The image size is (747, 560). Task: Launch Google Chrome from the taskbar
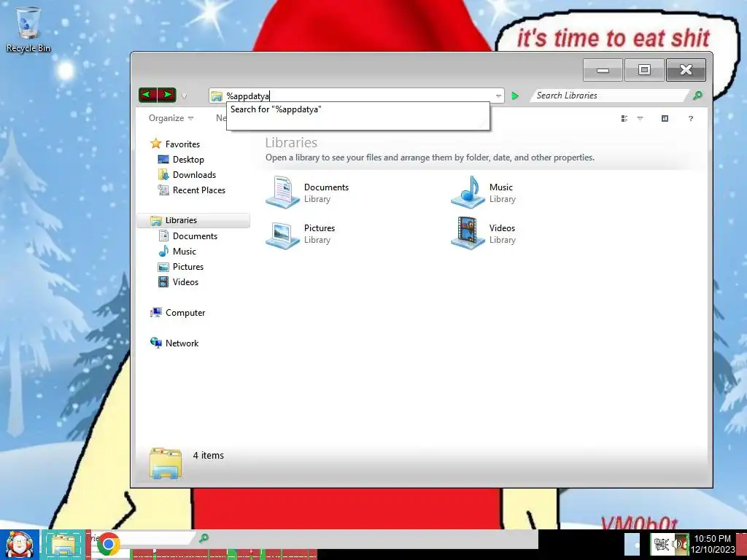point(108,544)
